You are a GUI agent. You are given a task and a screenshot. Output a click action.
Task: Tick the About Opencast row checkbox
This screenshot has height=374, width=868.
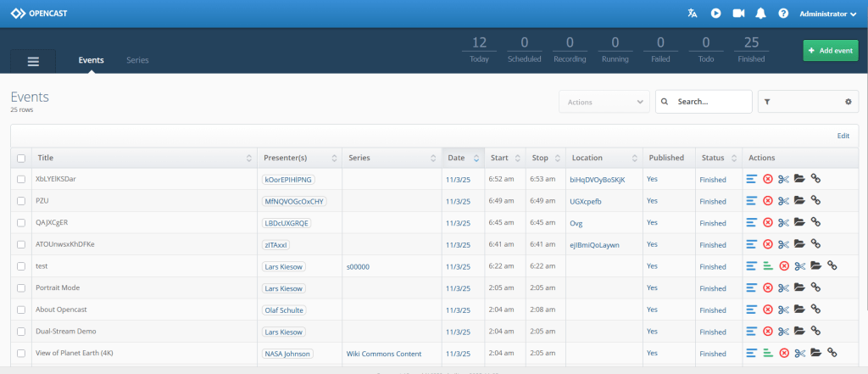coord(21,310)
